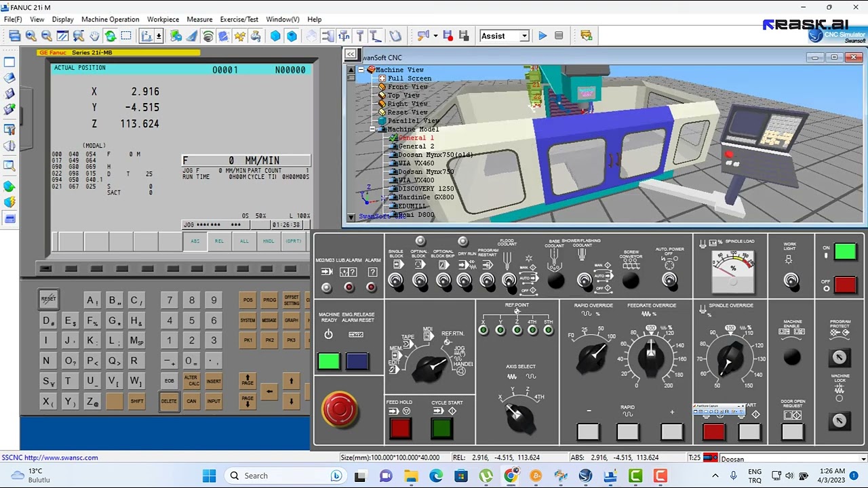Screen dimensions: 868x488
Task: Show hidden icons in the system tray
Action: pyautogui.click(x=716, y=475)
